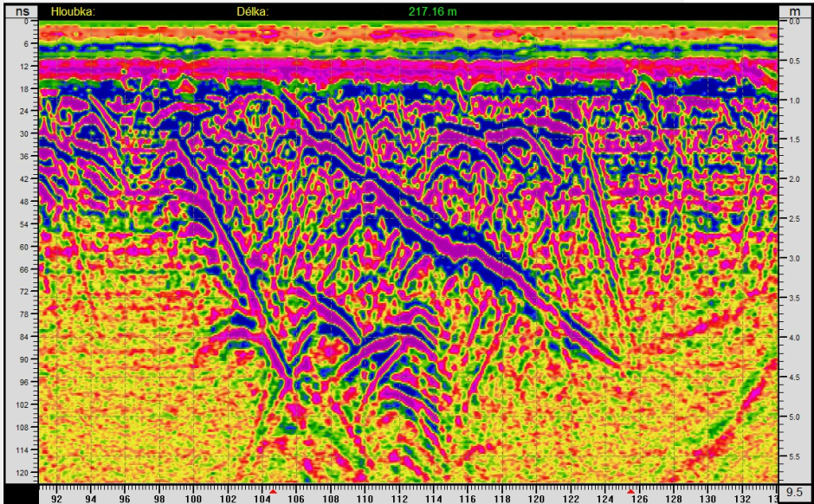Click the 1.5 m depth tick label
Screen dimensions: 814x504
click(794, 140)
